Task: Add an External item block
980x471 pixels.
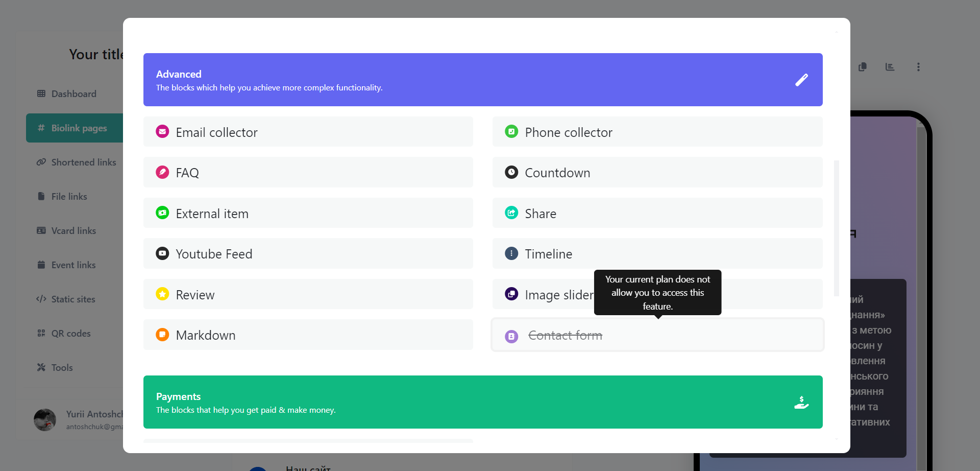Action: (308, 214)
